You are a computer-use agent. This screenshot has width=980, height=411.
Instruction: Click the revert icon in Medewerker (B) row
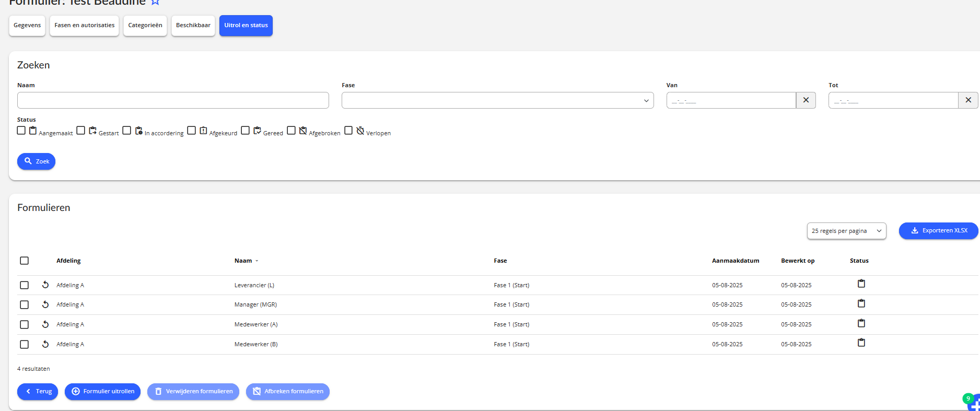tap(45, 344)
